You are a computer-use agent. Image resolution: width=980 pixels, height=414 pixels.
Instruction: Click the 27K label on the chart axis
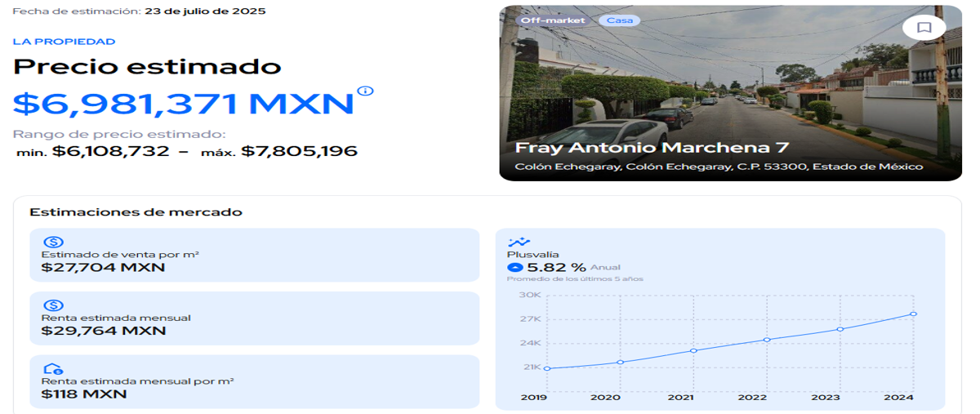click(531, 319)
